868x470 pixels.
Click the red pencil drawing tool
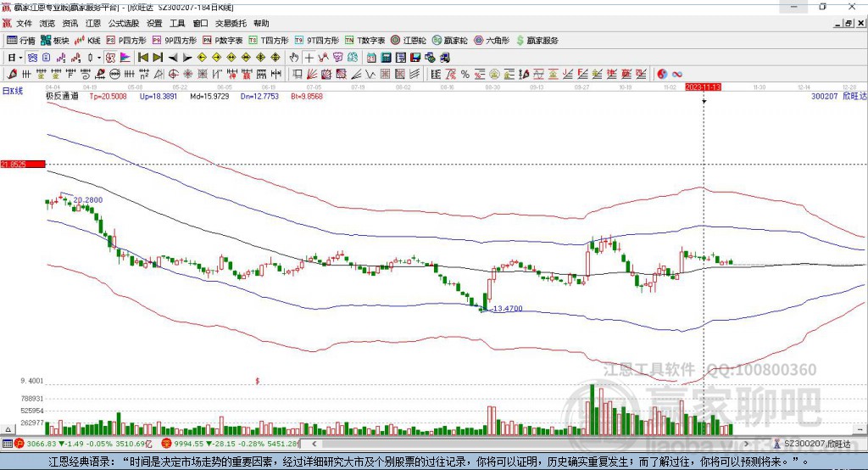point(12,75)
